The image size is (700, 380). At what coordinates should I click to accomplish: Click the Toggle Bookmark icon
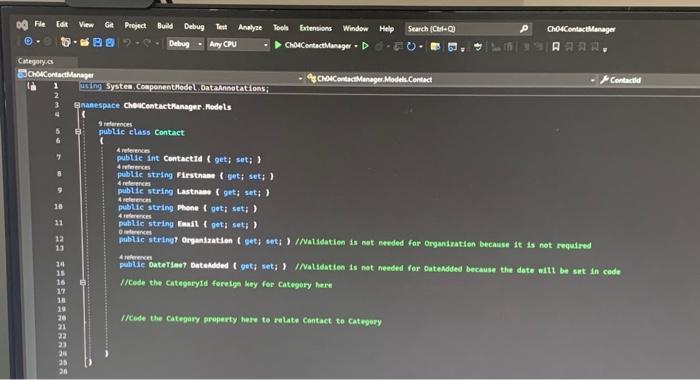click(x=556, y=46)
